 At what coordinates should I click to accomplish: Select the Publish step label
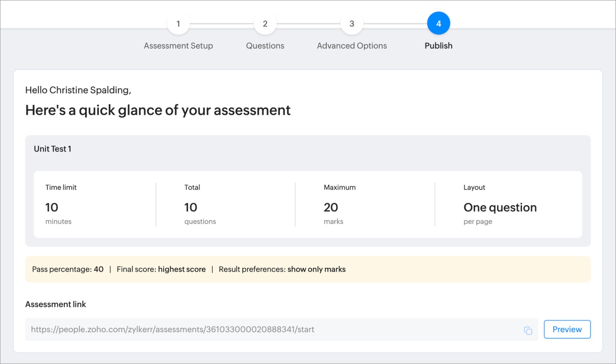(438, 46)
